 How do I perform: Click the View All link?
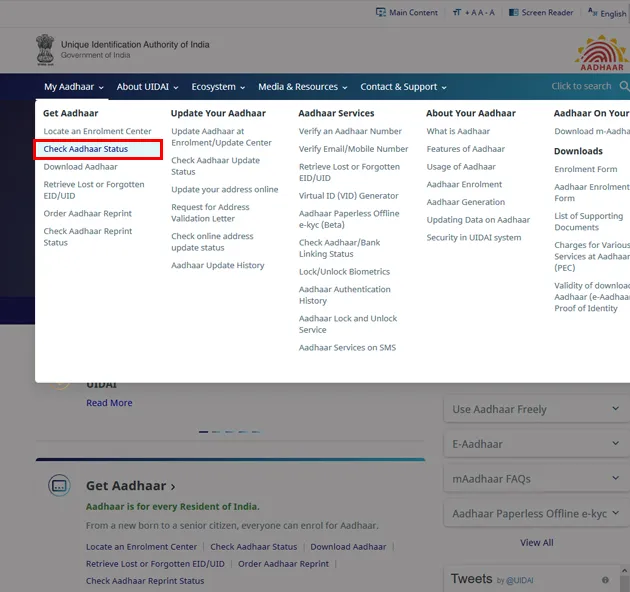[536, 543]
